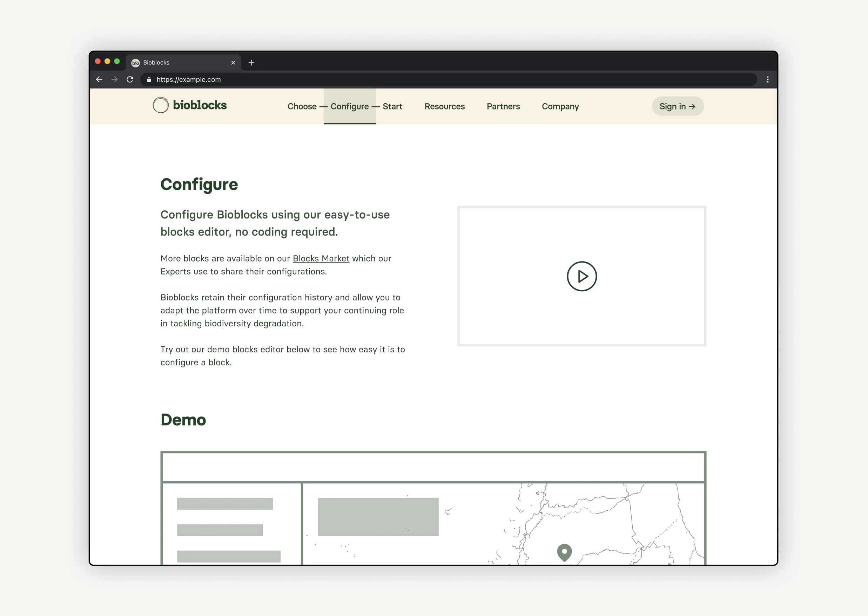This screenshot has width=868, height=616.
Task: Open the Resources menu
Action: 444,107
